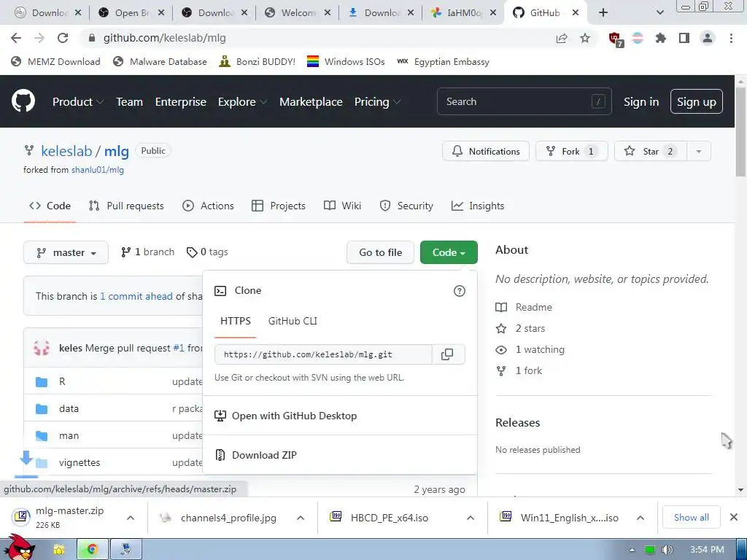Click the keles contributor avatar
Viewport: 747px width, 560px height.
click(42, 348)
